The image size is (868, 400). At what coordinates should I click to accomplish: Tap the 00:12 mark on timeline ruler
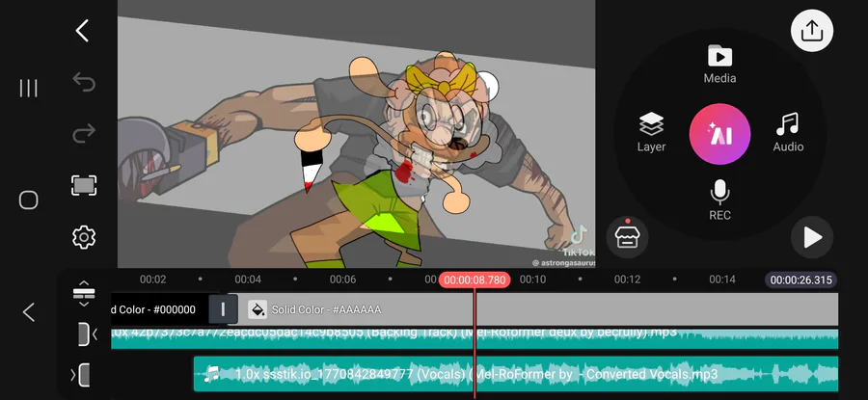(627, 280)
